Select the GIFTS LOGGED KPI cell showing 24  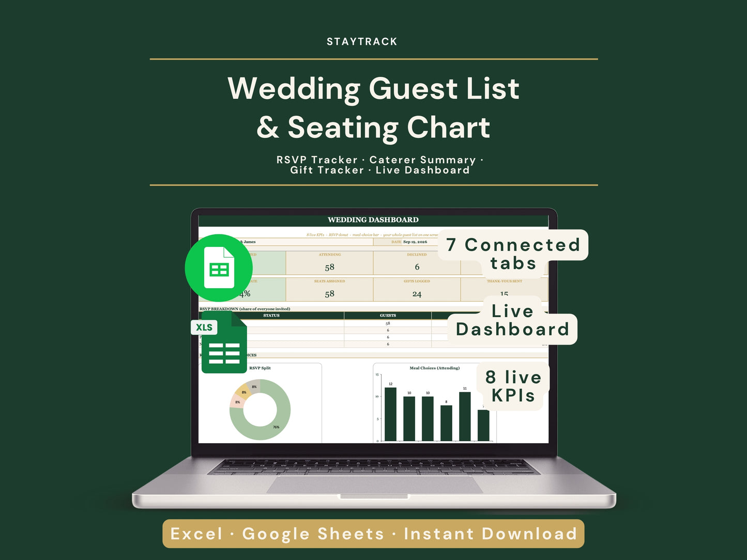[x=417, y=289]
